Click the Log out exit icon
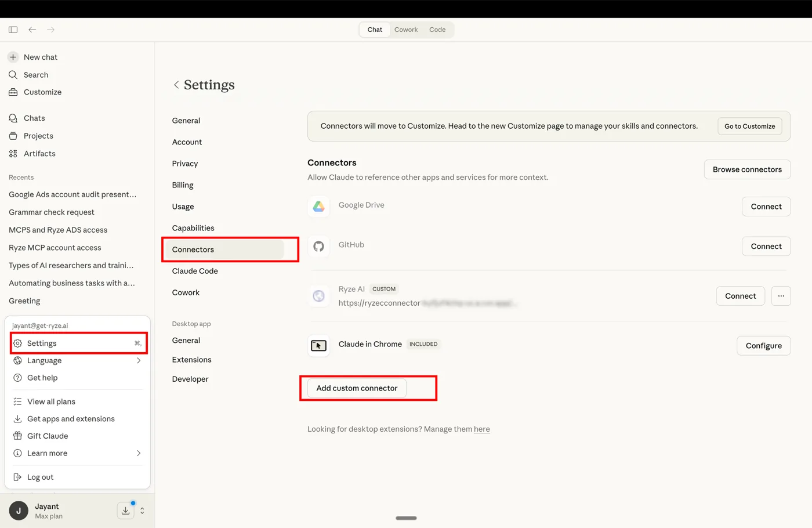This screenshot has width=812, height=528. click(17, 477)
